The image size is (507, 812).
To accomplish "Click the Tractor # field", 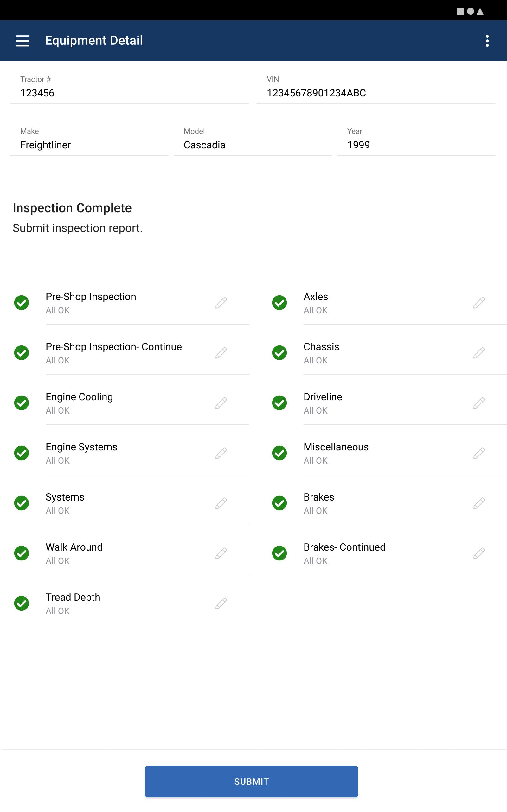I will tap(129, 87).
